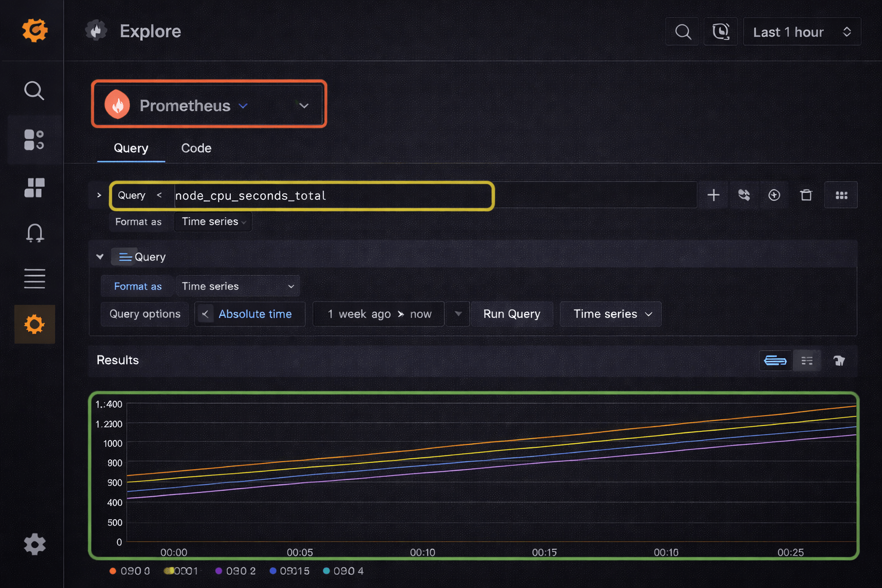Toggle series 0001 in legend

tap(181, 571)
